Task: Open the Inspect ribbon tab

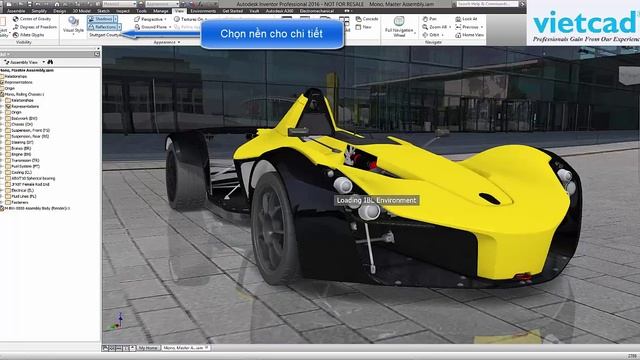Action: pyautogui.click(x=123, y=11)
